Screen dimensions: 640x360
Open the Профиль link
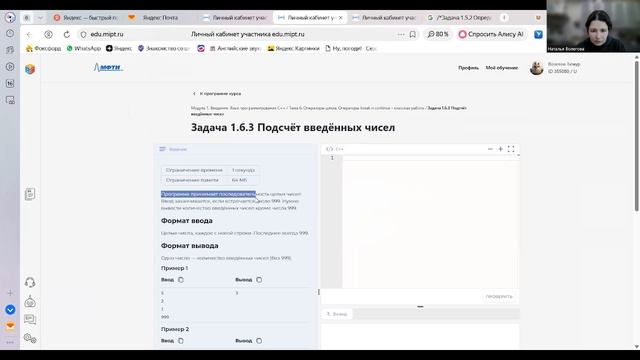[468, 68]
